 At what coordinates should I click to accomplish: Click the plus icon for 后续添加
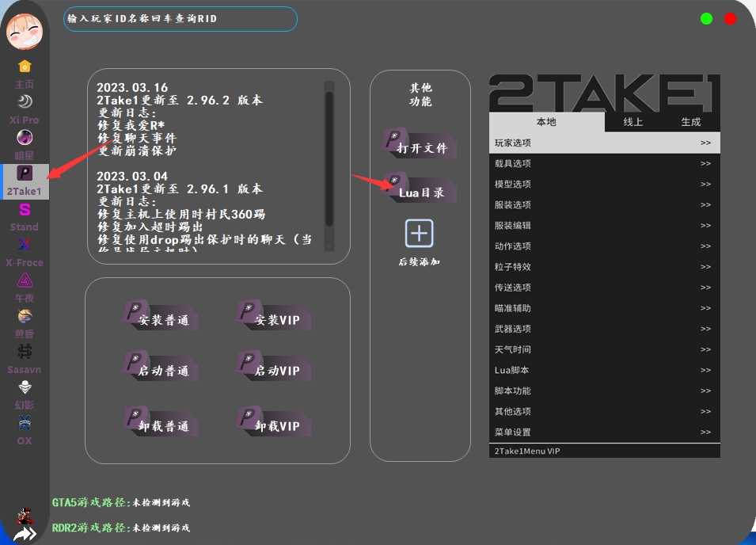(x=420, y=234)
